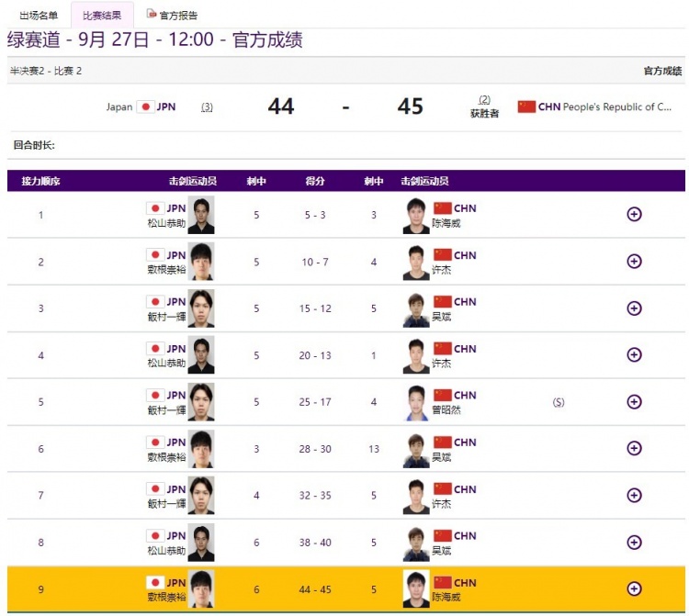Expand details for relay bout 5

(x=634, y=402)
